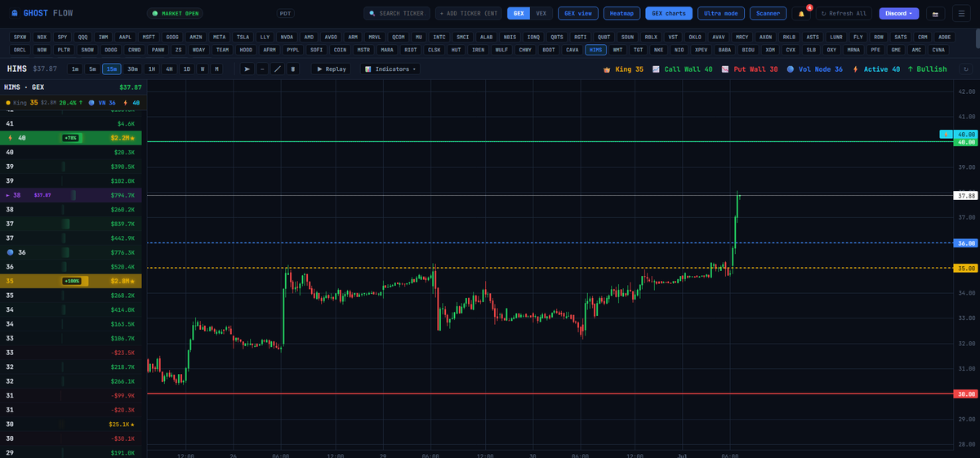Screen dimensions: 980x458
Task: Click the PDT timezone badge
Action: [x=285, y=14]
